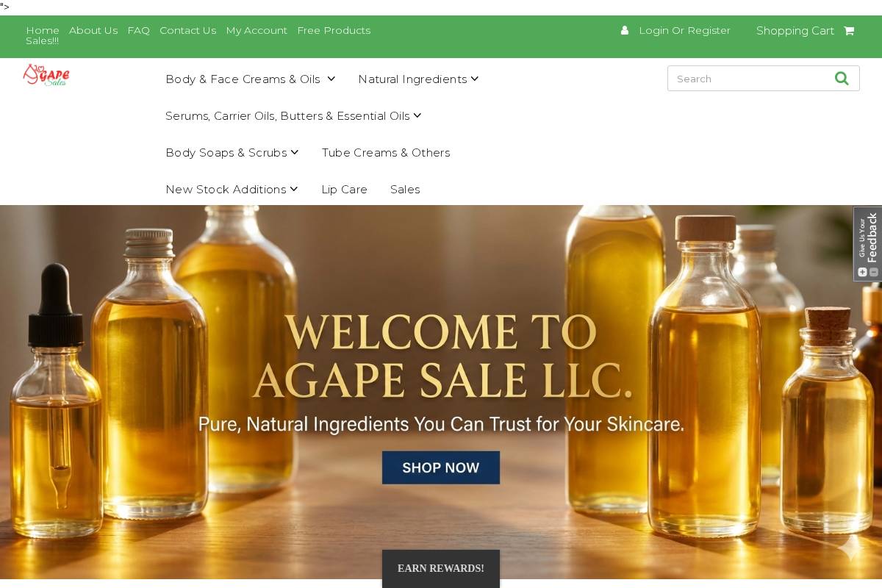Click inside the Search input field
This screenshot has height=588, width=882.
click(x=742, y=78)
